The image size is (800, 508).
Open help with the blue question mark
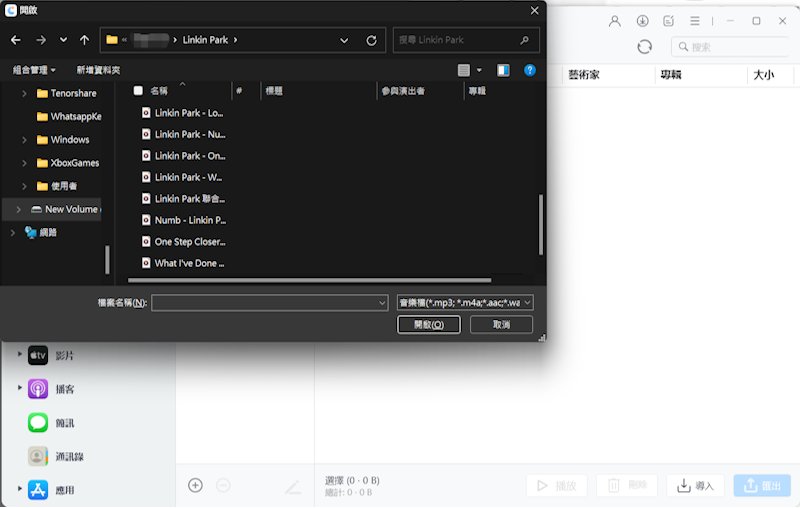point(530,70)
